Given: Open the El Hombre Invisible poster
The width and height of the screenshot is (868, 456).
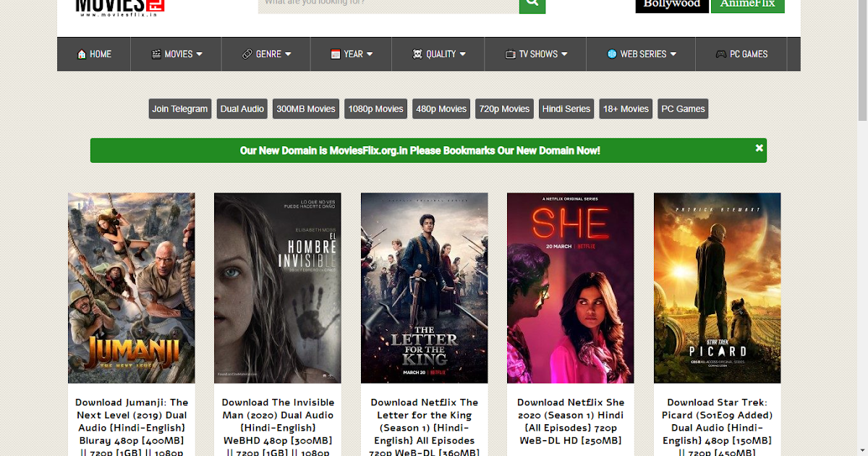Looking at the screenshot, I should coord(278,288).
